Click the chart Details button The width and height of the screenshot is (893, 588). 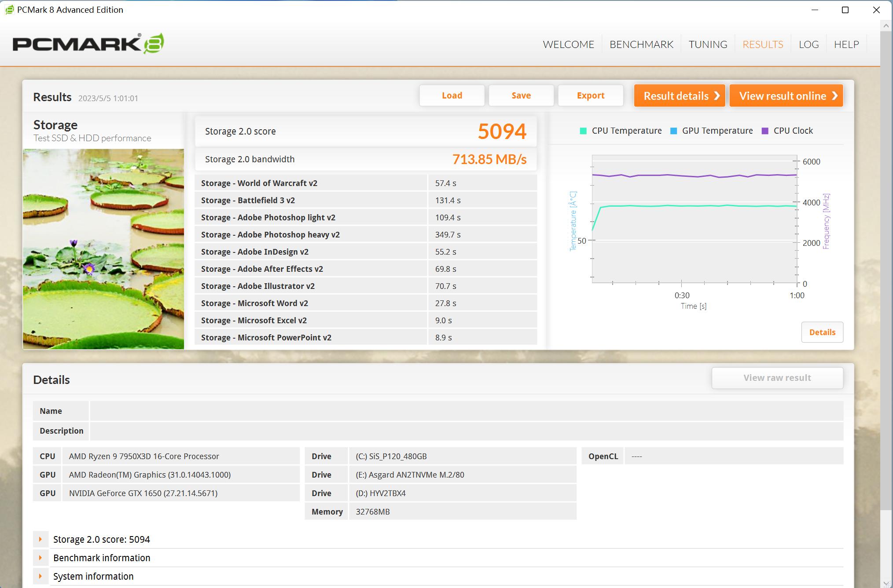(822, 332)
